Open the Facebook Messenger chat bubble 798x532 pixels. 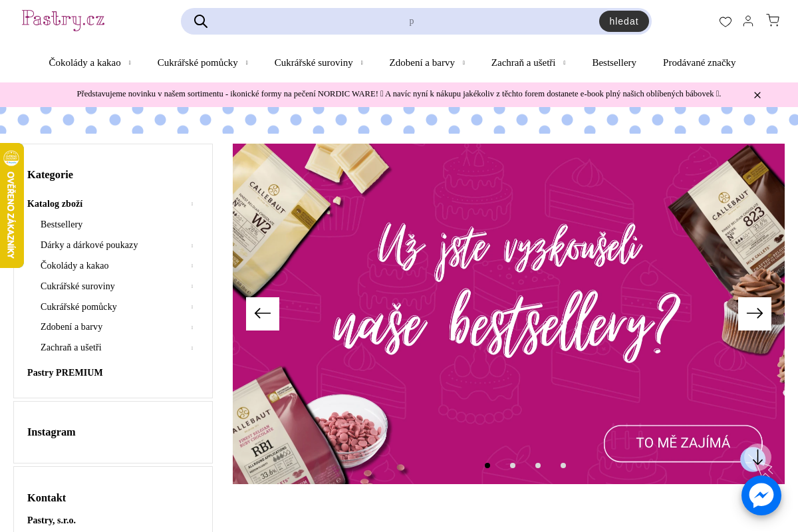tap(761, 495)
